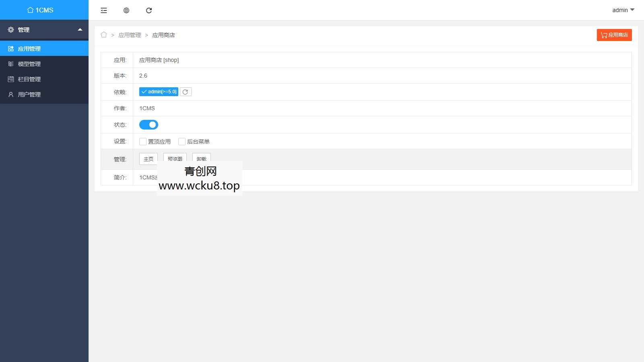The width and height of the screenshot is (644, 362).
Task: Open 栏目管理 from the sidebar
Action: pyautogui.click(x=29, y=79)
